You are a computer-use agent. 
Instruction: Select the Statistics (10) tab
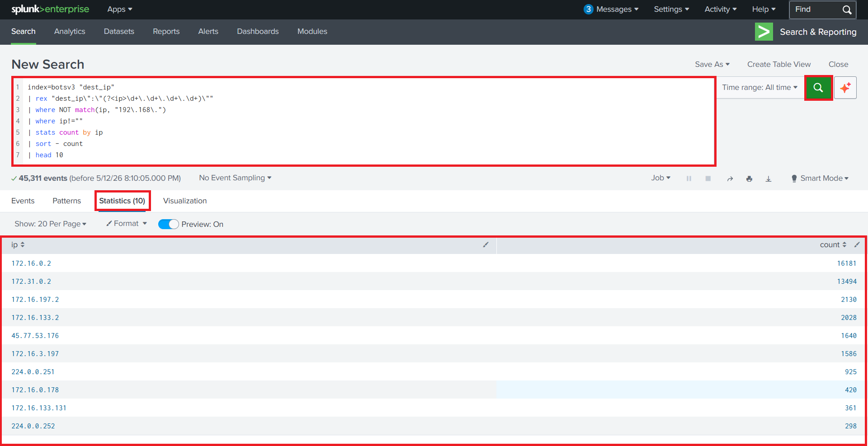(x=122, y=201)
